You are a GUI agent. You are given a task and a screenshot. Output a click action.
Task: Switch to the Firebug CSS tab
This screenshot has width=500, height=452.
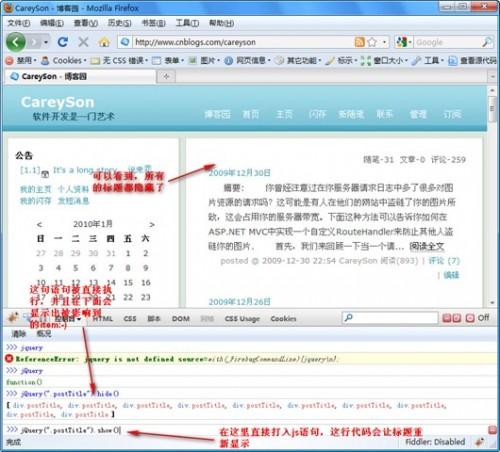pos(130,319)
